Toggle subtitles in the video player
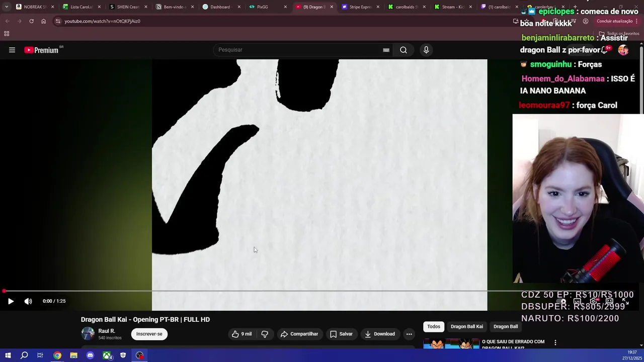This screenshot has height=362, width=644. 578,302
